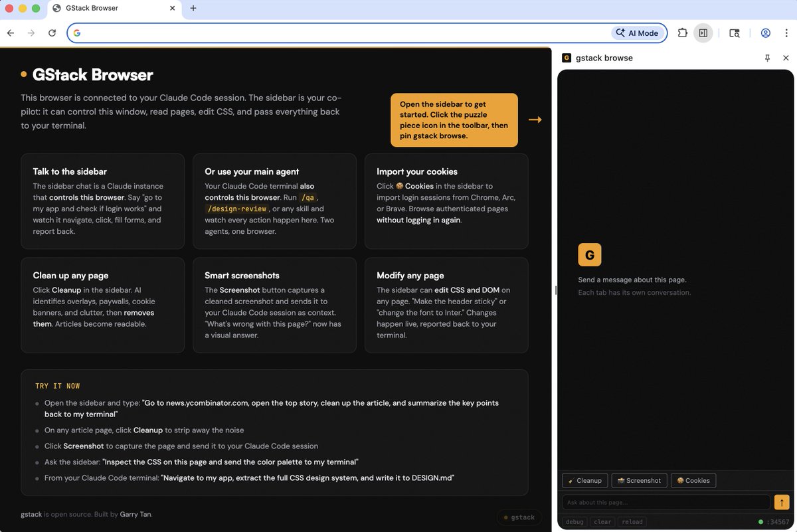
Task: Toggle the side panel icon in toolbar
Action: (703, 33)
